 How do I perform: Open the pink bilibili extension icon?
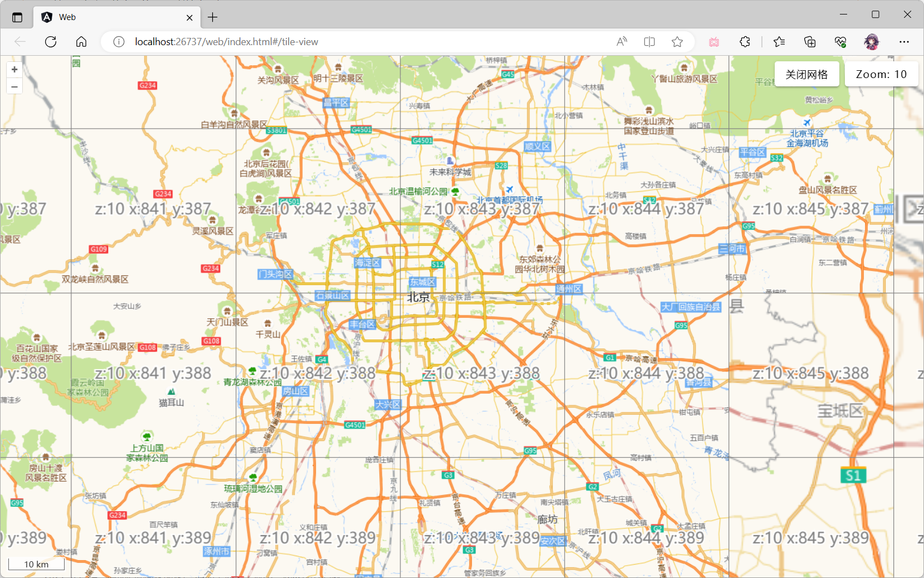[714, 42]
